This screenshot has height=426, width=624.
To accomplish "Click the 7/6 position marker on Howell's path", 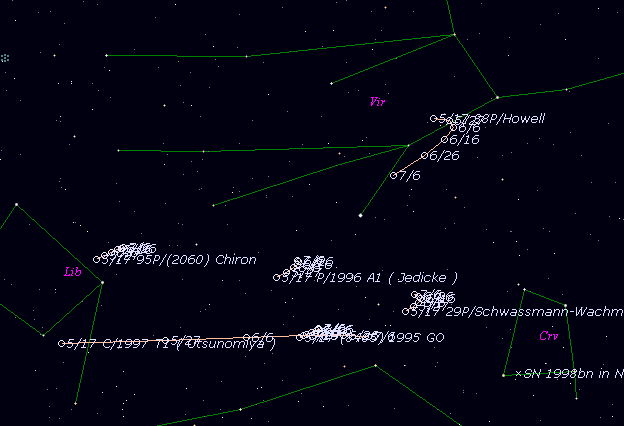I will 393,175.
